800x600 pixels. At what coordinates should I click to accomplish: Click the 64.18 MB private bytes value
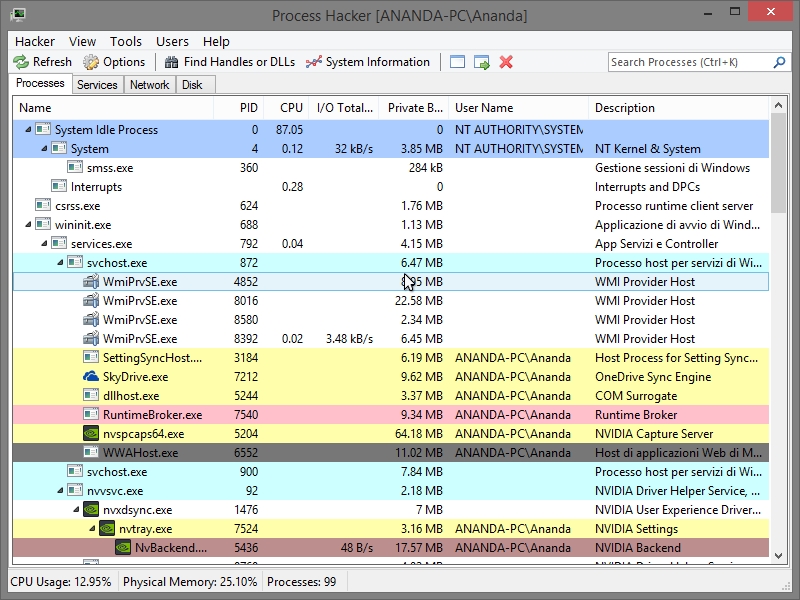click(418, 434)
